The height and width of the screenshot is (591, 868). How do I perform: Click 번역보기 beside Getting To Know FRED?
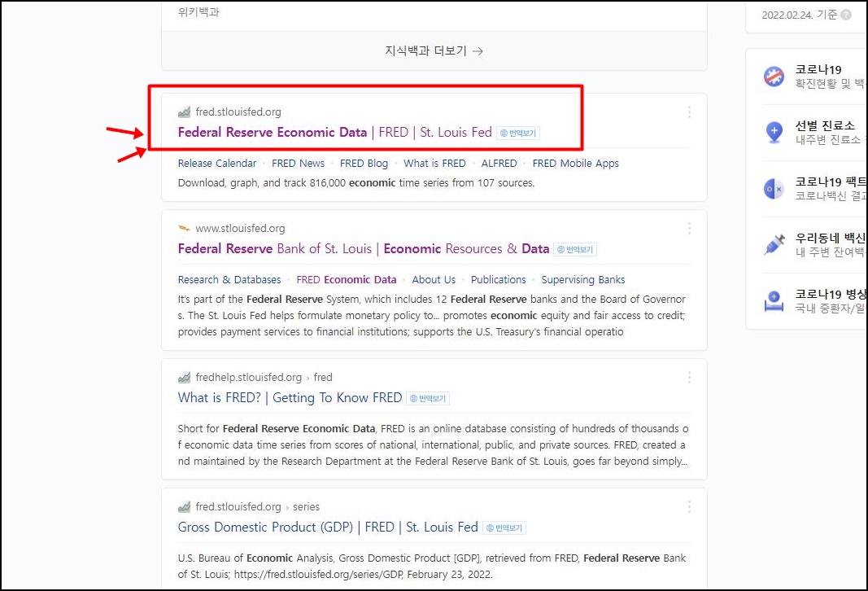tap(428, 398)
